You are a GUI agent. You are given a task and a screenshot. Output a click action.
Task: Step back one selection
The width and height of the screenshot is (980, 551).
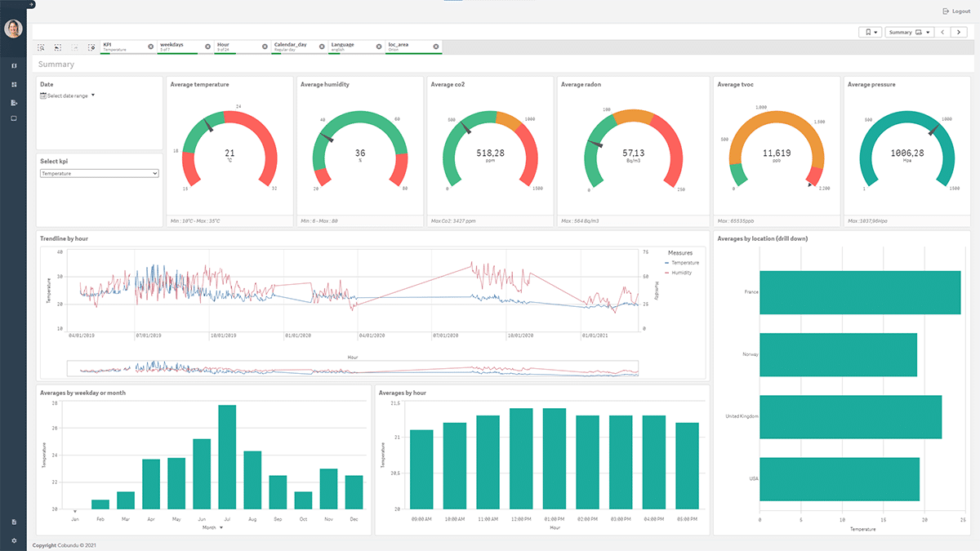[58, 47]
